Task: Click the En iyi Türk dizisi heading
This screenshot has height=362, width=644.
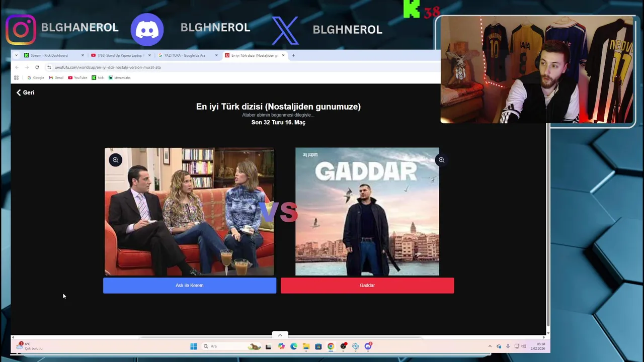Action: tap(278, 107)
